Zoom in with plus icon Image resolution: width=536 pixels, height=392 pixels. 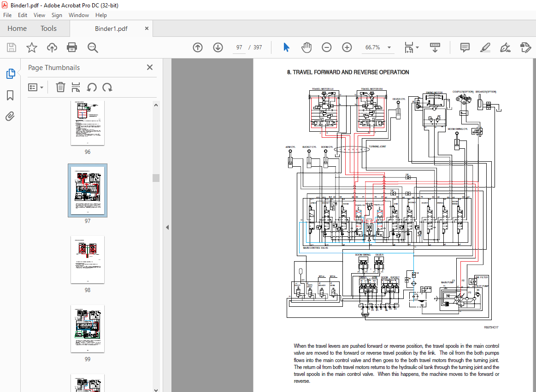click(x=347, y=47)
